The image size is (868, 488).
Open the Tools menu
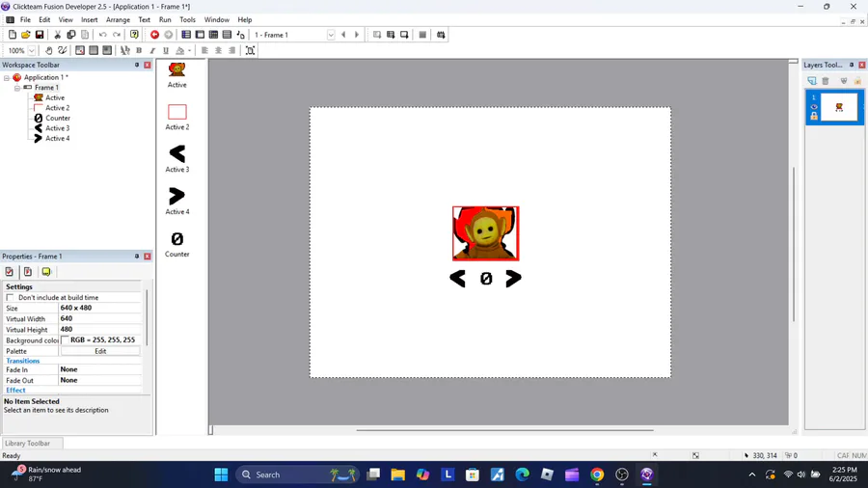pyautogui.click(x=188, y=19)
